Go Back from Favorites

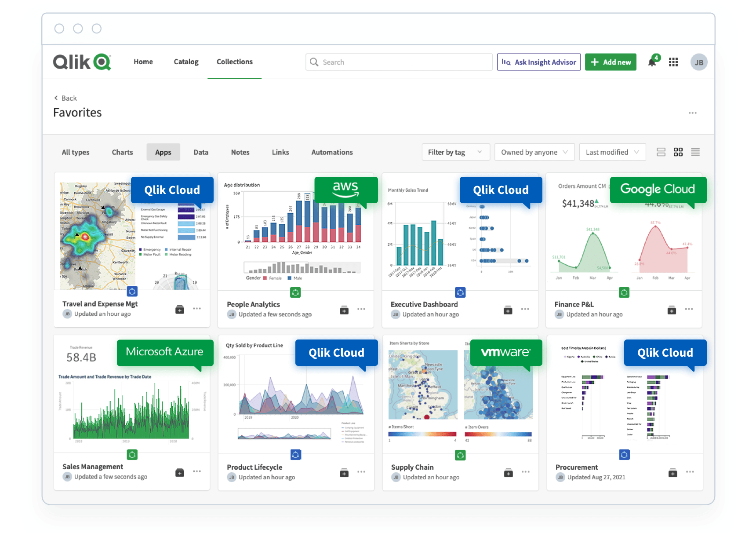click(65, 98)
